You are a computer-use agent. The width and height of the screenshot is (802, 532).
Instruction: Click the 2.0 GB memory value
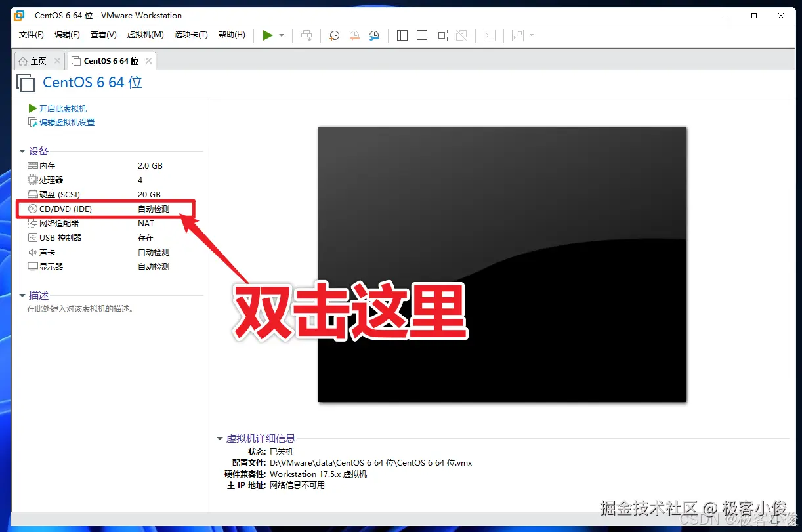coord(150,166)
